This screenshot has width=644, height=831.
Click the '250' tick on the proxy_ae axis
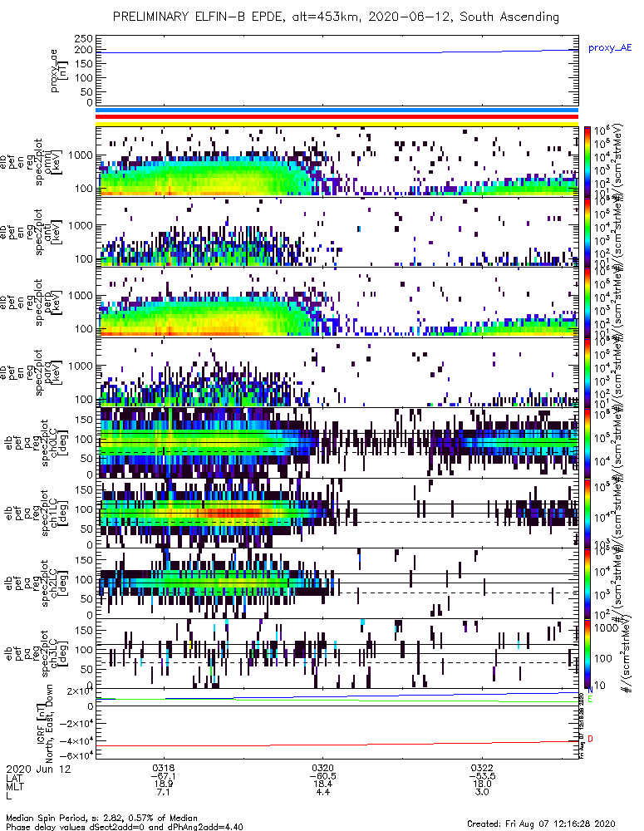(x=86, y=39)
